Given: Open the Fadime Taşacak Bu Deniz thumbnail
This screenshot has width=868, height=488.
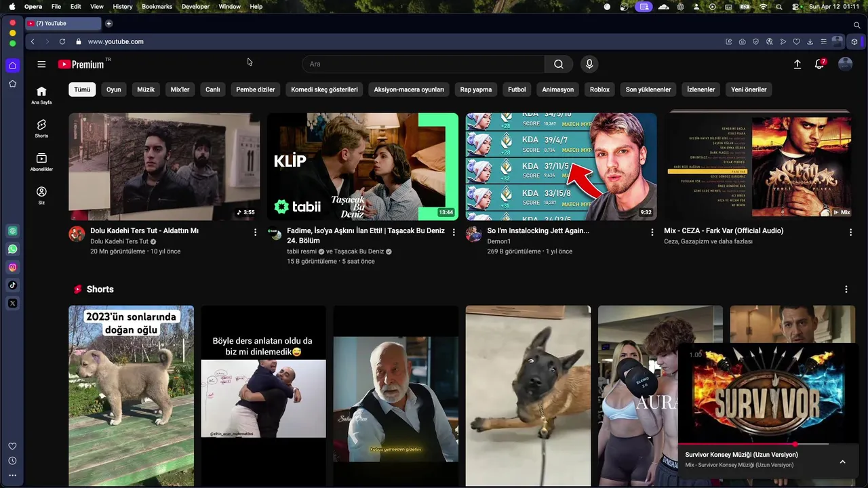Looking at the screenshot, I should [x=363, y=167].
